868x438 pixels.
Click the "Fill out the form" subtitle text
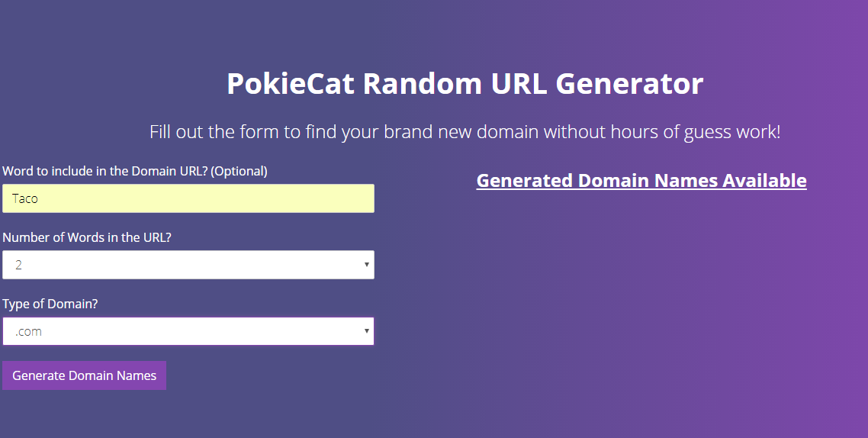click(465, 131)
